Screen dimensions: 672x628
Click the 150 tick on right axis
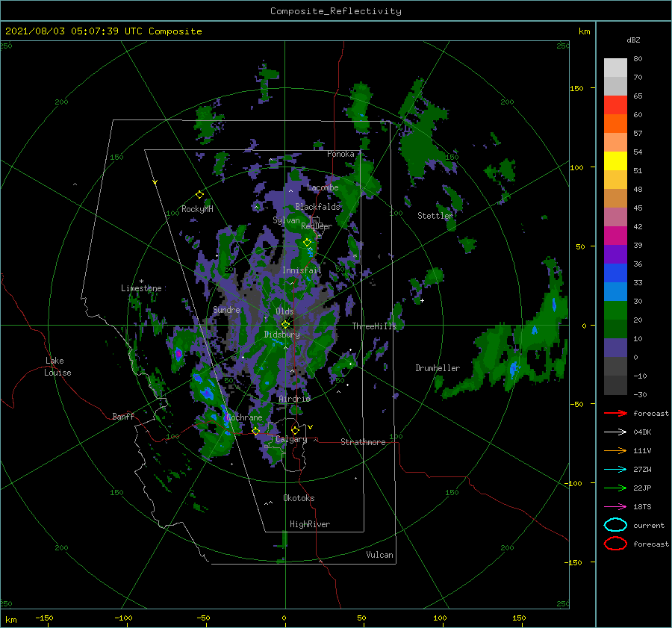click(x=577, y=88)
